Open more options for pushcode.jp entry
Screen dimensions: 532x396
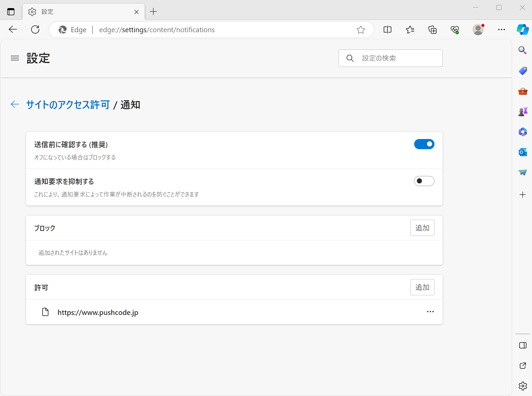tap(430, 312)
